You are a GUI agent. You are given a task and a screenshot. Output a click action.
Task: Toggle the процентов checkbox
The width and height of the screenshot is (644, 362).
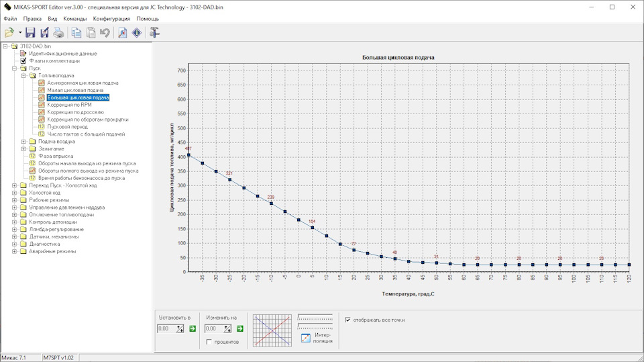(x=209, y=342)
